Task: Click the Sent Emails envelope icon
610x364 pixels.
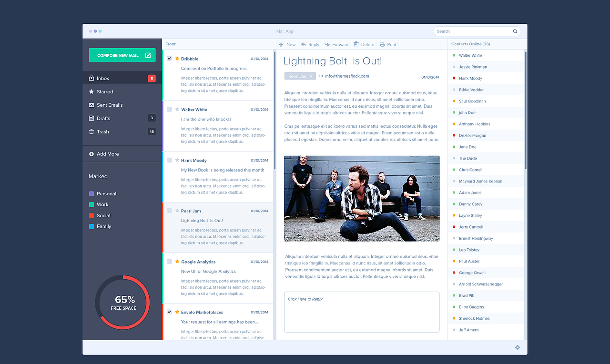Action: click(91, 105)
